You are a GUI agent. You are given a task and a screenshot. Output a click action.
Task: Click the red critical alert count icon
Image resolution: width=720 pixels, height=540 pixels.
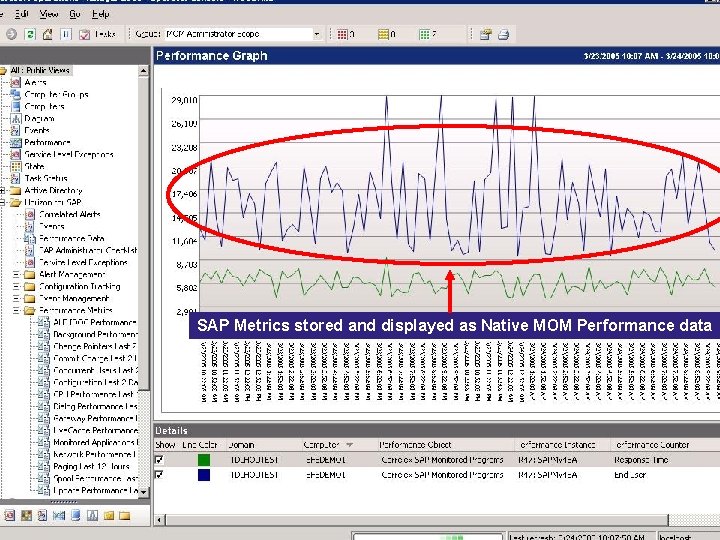(x=343, y=34)
